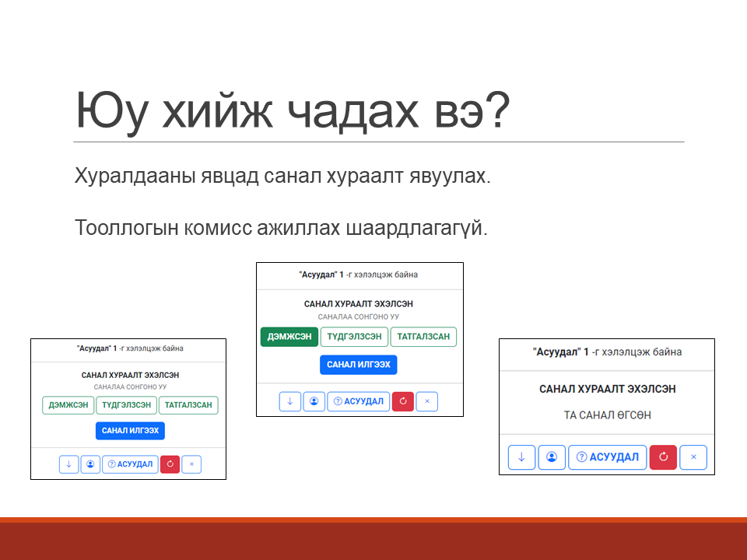The image size is (747, 560).
Task: Click the user profile icon in the left panel
Action: pos(90,464)
